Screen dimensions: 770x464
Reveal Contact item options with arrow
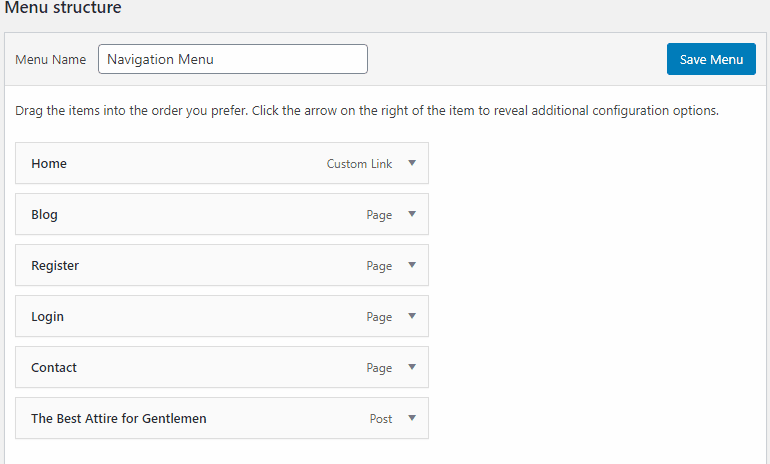click(x=412, y=367)
